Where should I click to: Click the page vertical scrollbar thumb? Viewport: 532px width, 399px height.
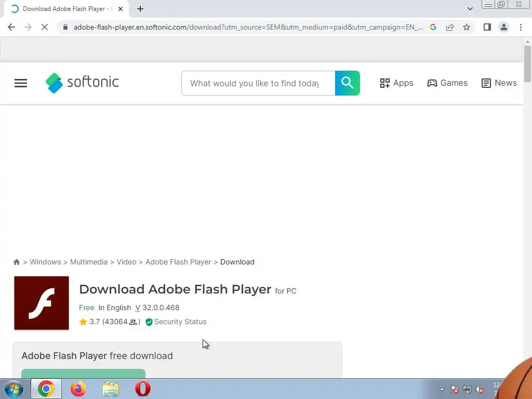tap(527, 63)
